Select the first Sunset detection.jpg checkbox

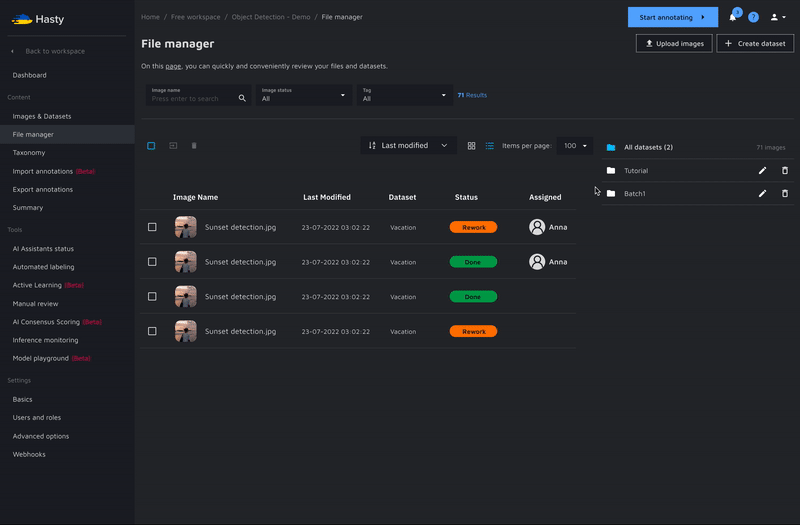click(152, 227)
